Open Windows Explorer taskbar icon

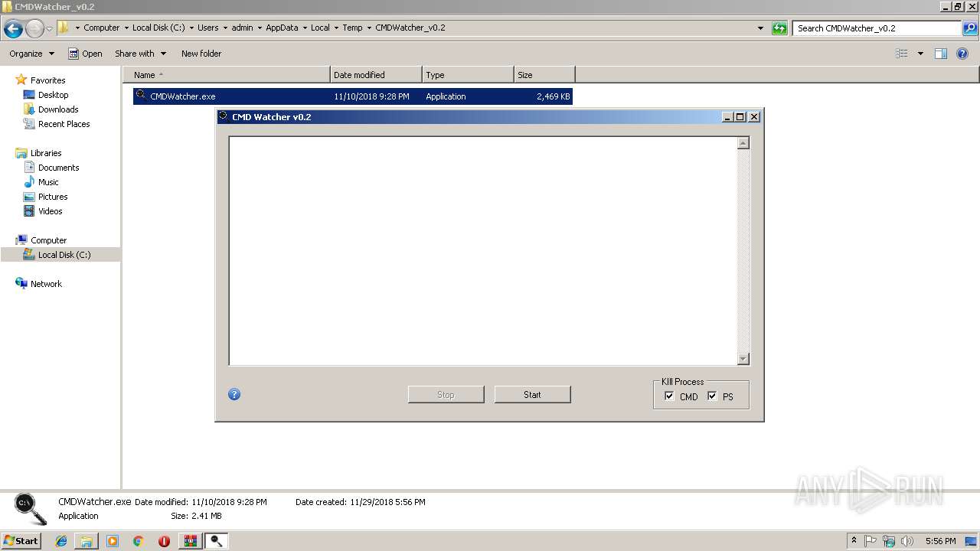coord(87,541)
